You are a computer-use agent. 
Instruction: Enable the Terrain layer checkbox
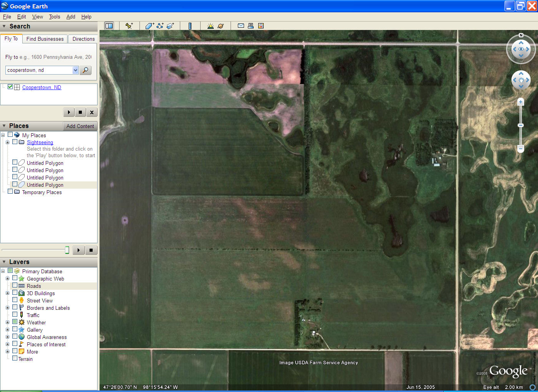[15, 358]
